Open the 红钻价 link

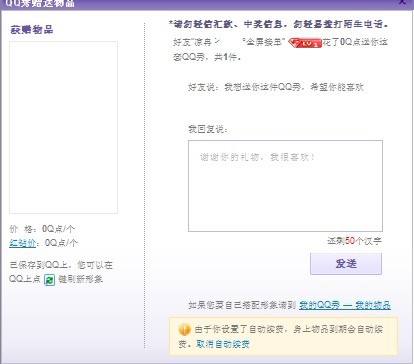22,243
